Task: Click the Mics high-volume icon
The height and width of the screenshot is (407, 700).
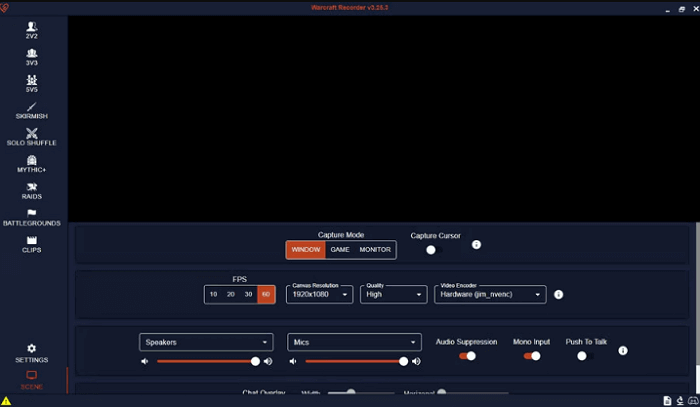Action: 416,361
